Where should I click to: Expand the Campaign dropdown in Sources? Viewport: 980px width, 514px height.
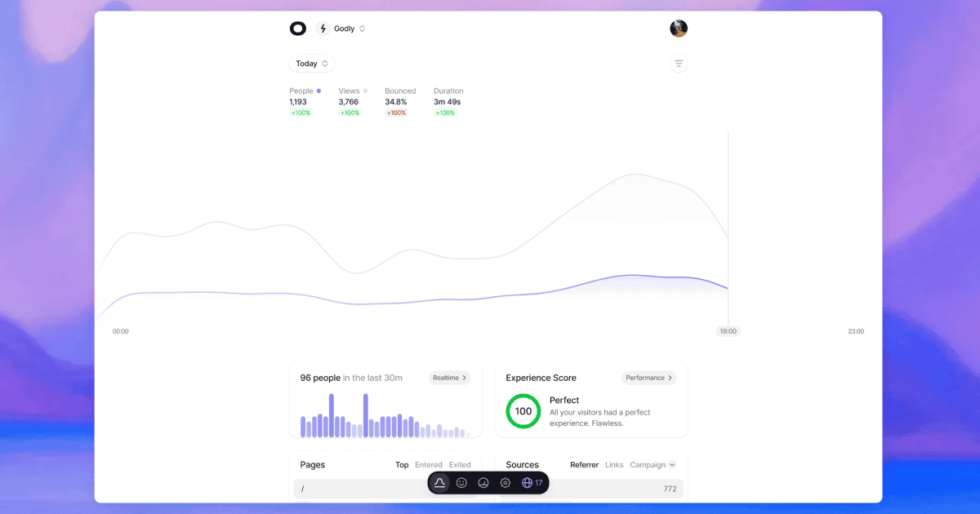(x=653, y=465)
